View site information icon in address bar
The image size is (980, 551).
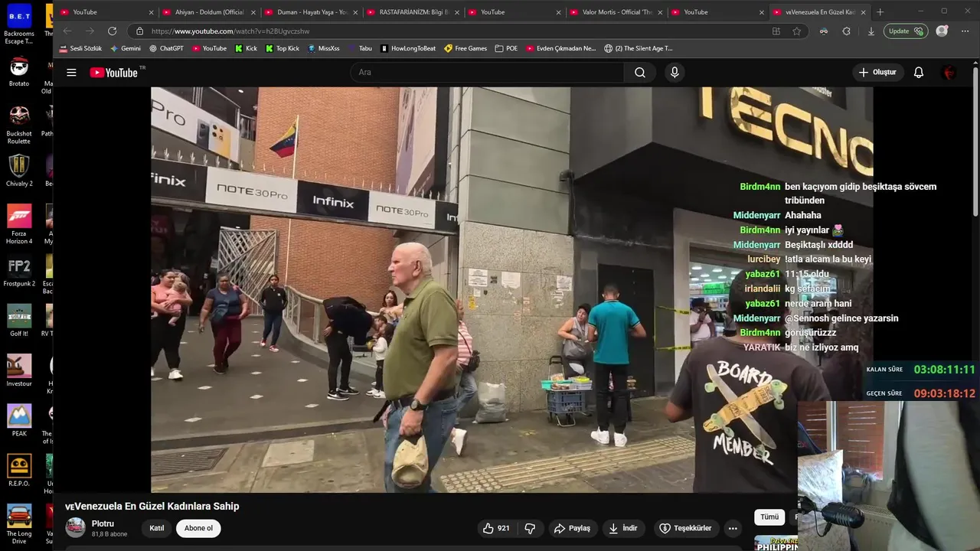139,31
